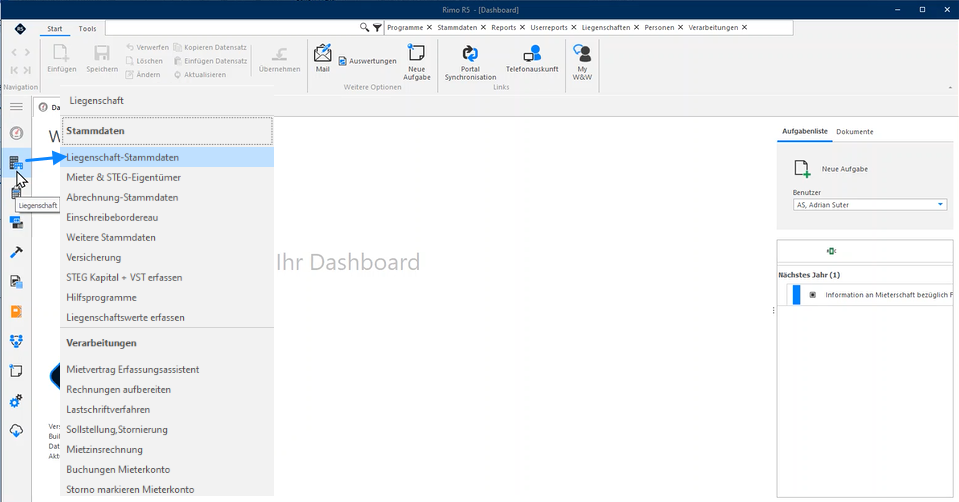This screenshot has width=959, height=502.
Task: Open Mietvertrag Erfassungsassistent
Action: point(167,369)
